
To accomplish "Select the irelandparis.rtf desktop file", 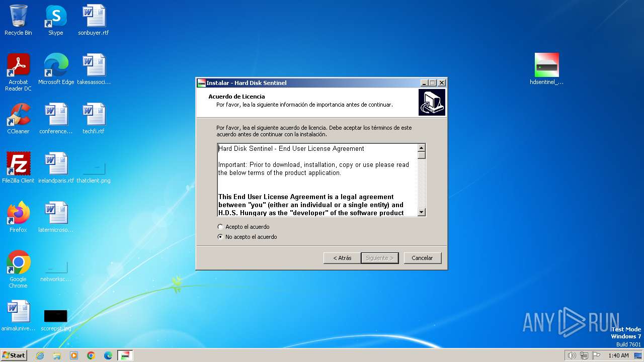I will (x=56, y=168).
